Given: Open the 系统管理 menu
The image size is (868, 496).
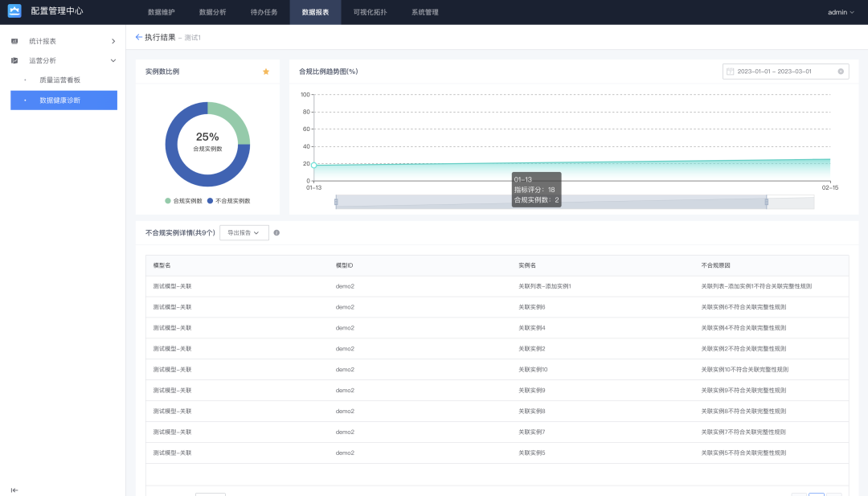Looking at the screenshot, I should click(x=425, y=12).
